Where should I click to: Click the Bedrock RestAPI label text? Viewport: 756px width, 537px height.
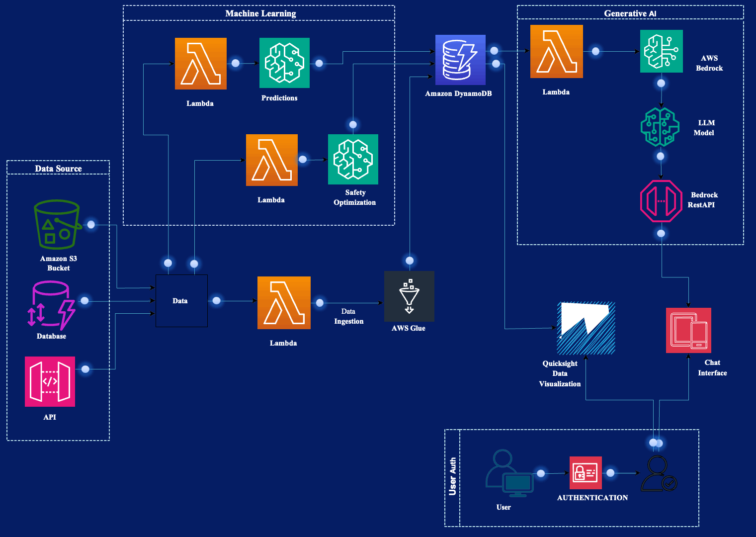[x=702, y=200]
